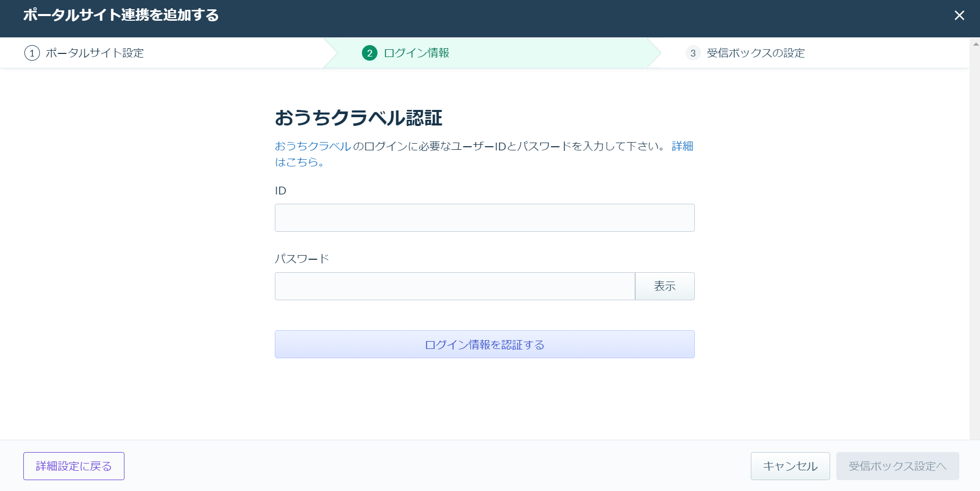
Task: Click the step 3 number circle
Action: point(693,53)
